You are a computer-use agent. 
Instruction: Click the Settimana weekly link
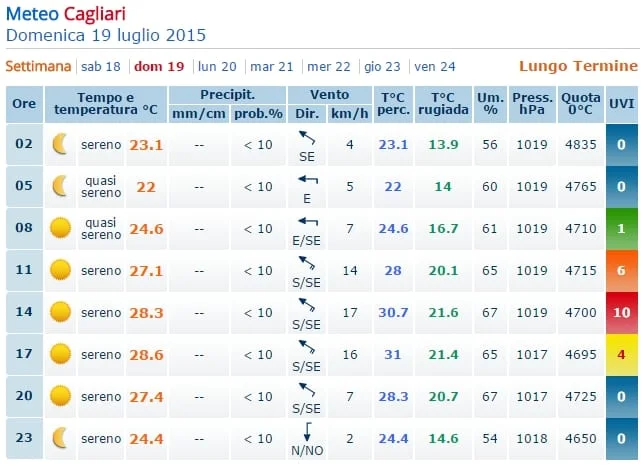pos(39,67)
